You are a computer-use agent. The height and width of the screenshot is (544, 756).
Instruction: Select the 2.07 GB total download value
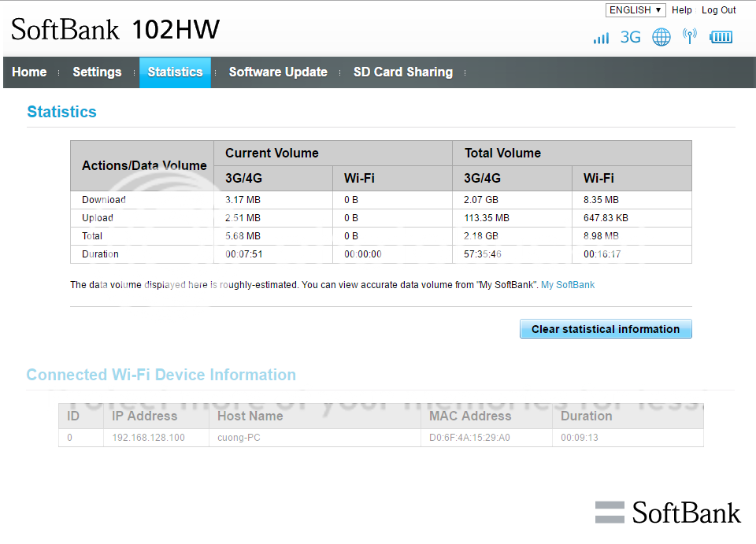pos(481,200)
